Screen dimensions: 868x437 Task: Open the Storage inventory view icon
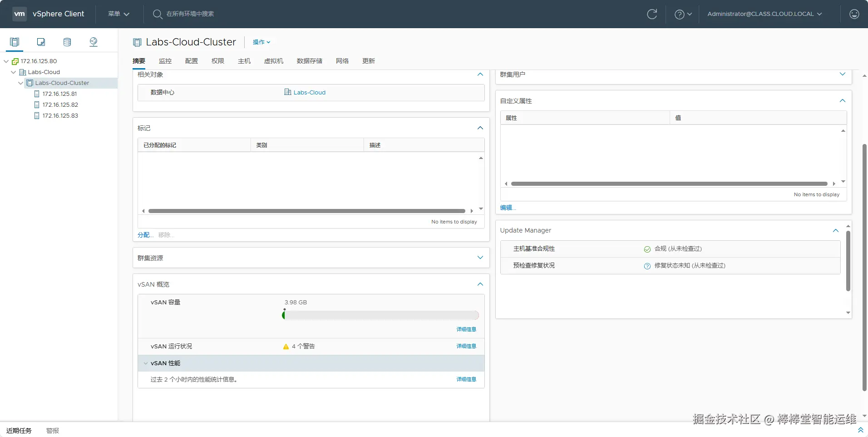tap(67, 42)
